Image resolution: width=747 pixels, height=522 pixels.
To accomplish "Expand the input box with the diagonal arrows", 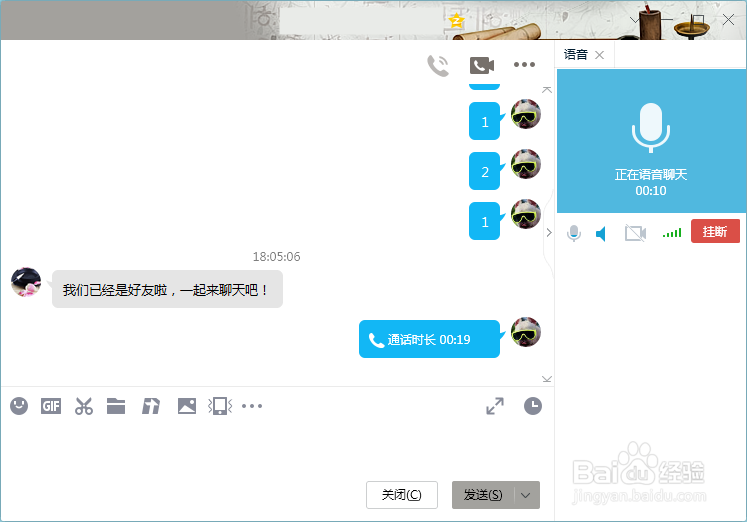I will (495, 406).
